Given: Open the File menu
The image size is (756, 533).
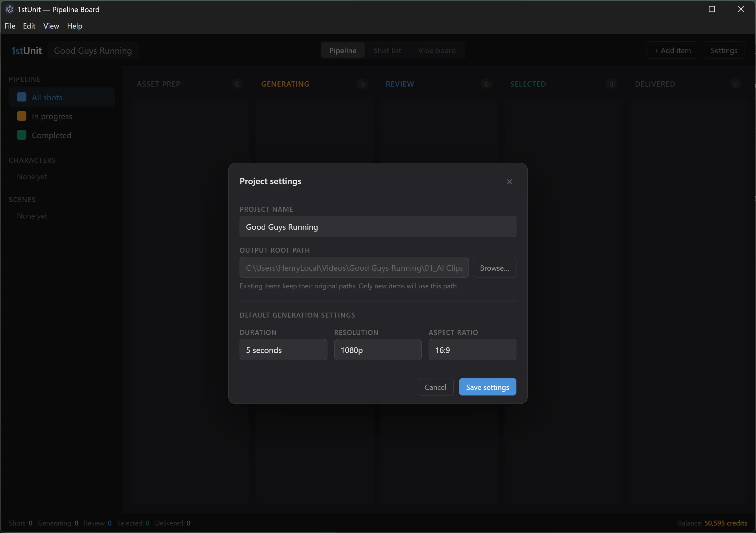Looking at the screenshot, I should point(10,26).
